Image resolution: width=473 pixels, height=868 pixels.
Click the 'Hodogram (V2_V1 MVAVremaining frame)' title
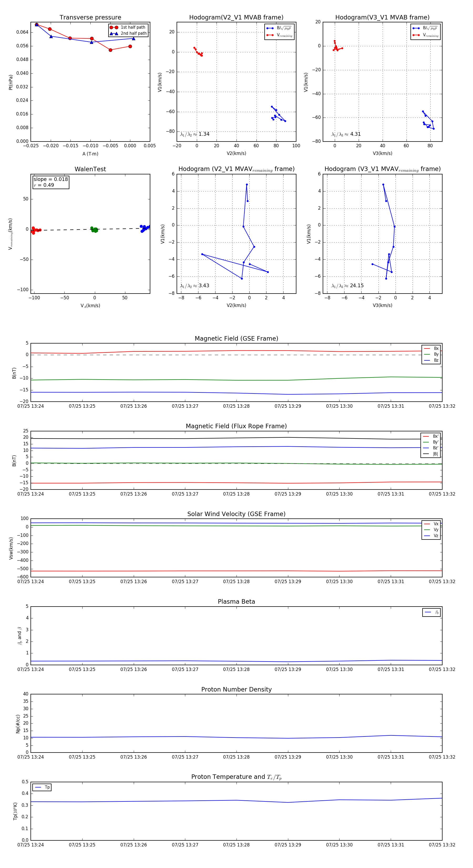point(236,169)
